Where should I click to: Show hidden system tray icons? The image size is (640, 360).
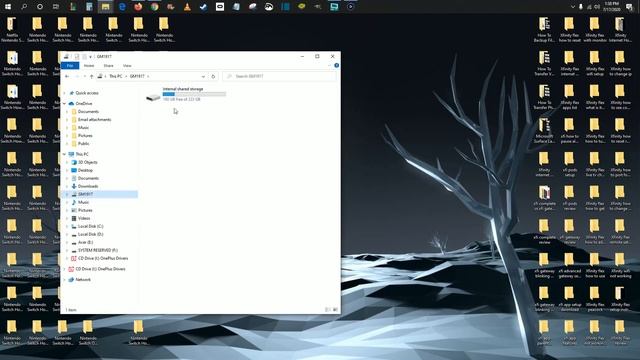572,7
